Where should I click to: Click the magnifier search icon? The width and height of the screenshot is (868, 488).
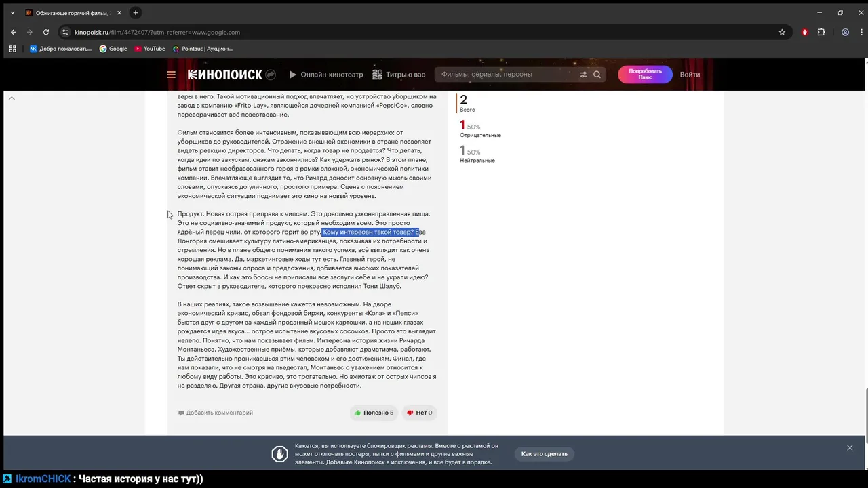[597, 75]
